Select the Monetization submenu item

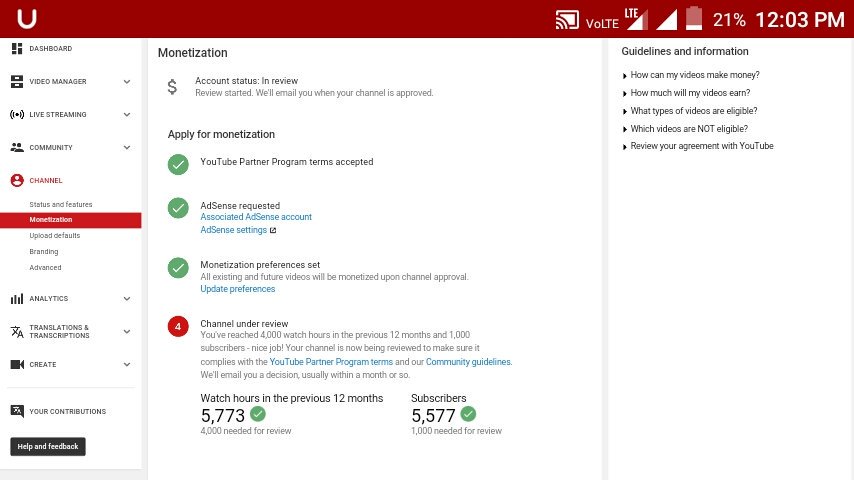(71, 220)
